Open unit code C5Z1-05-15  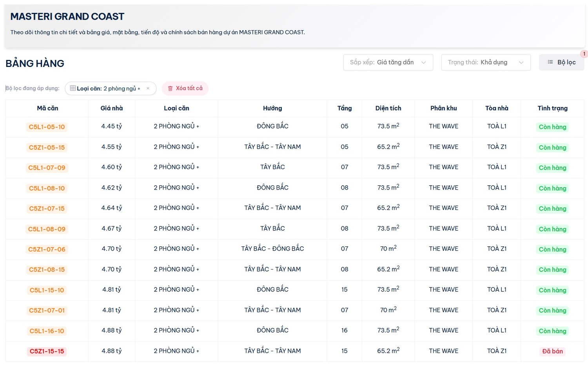coord(47,148)
